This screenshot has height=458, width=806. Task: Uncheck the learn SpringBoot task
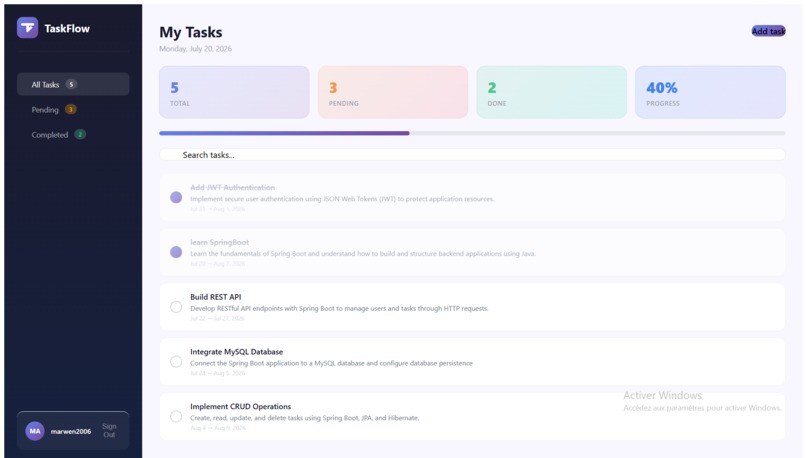coord(176,252)
